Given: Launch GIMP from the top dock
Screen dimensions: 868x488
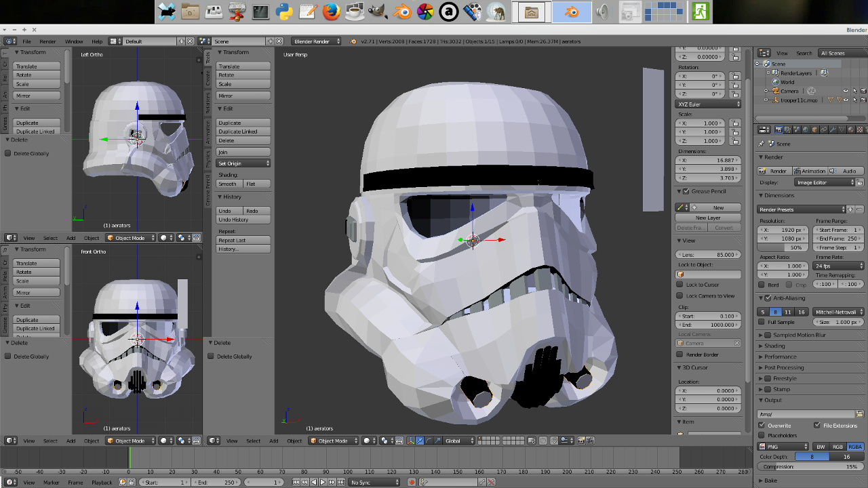Looking at the screenshot, I should point(378,12).
